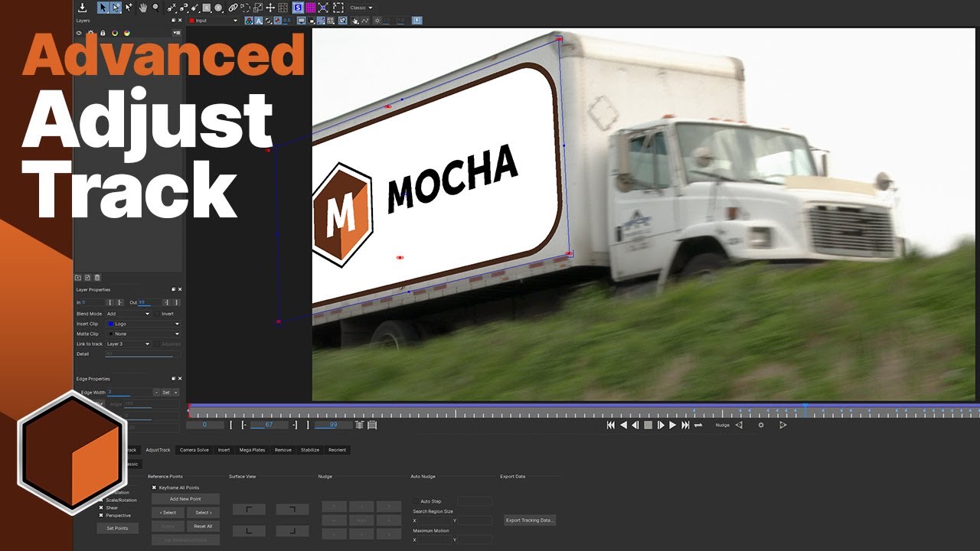This screenshot has width=980, height=551.
Task: Click the brightness sun icon in viewer toolbar
Action: pos(377,21)
